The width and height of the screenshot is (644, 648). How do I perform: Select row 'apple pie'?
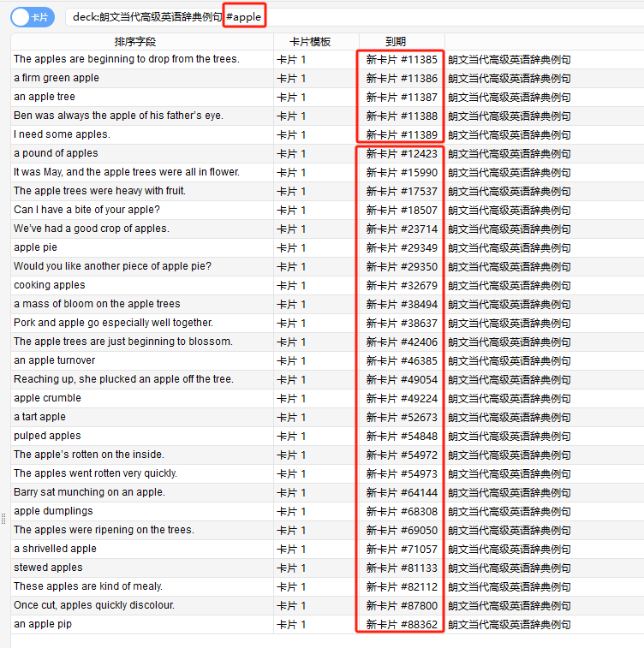pyautogui.click(x=327, y=247)
